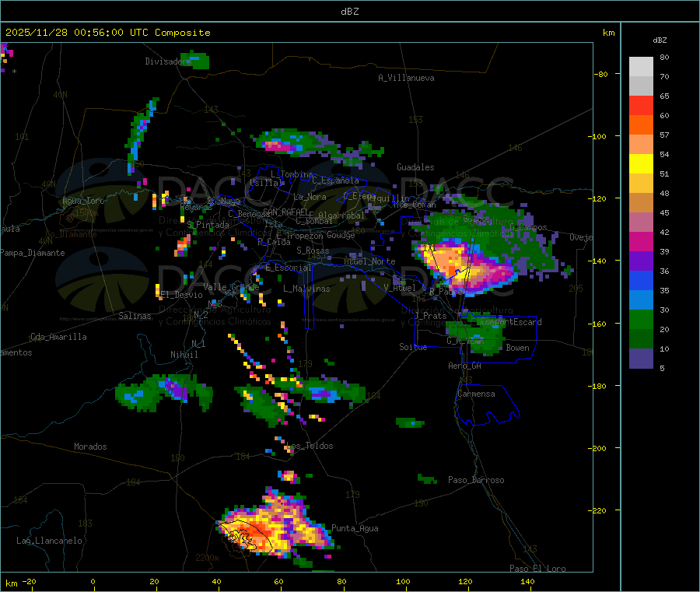700x592 pixels.
Task: Select the light gray 70–80 dBZ swatch
Action: [x=641, y=67]
